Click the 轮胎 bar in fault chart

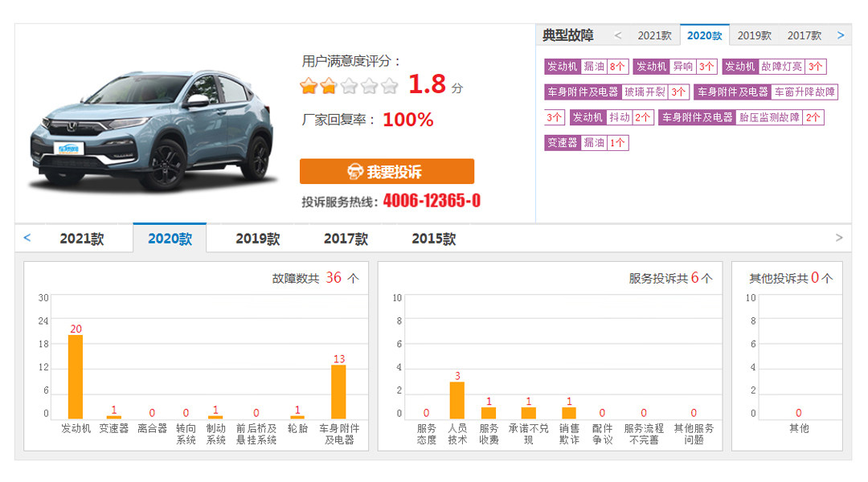tap(297, 417)
